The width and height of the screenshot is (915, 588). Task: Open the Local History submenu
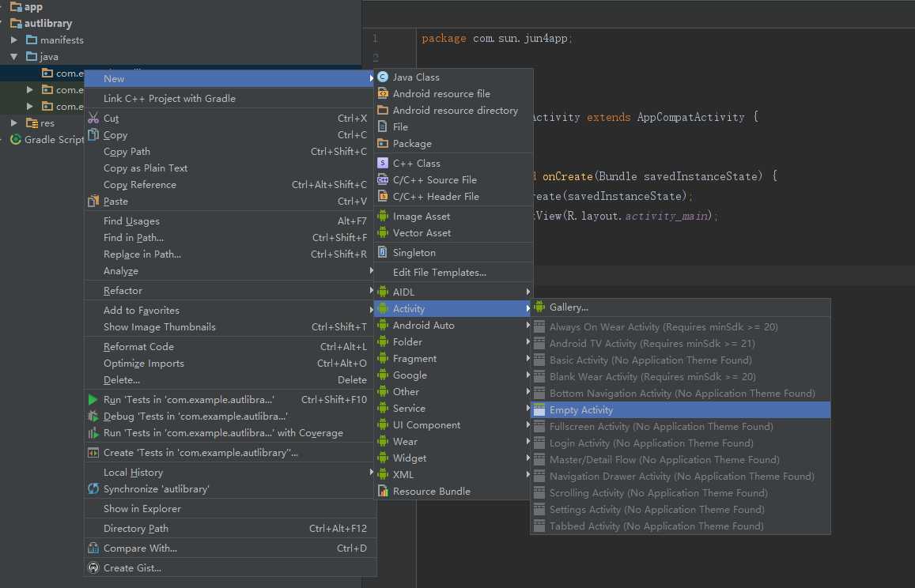point(230,473)
